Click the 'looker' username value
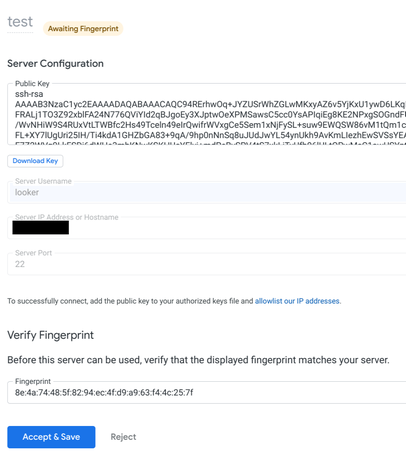The width and height of the screenshot is (406, 461). tap(27, 192)
